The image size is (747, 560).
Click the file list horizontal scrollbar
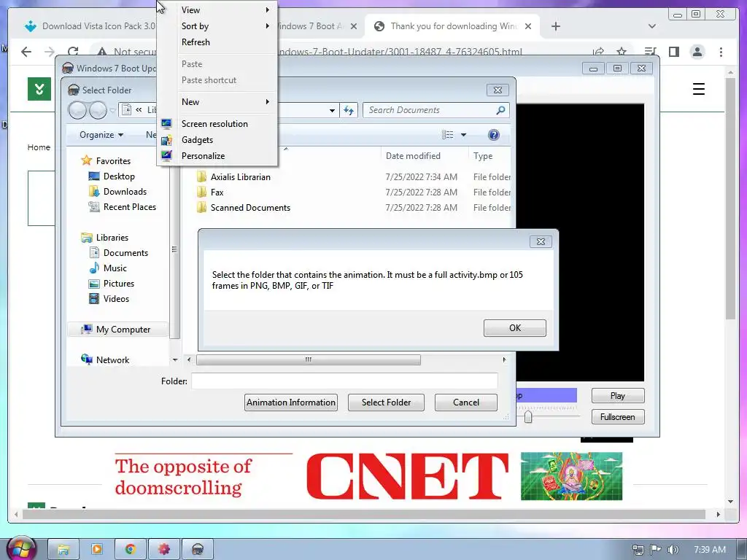point(309,360)
